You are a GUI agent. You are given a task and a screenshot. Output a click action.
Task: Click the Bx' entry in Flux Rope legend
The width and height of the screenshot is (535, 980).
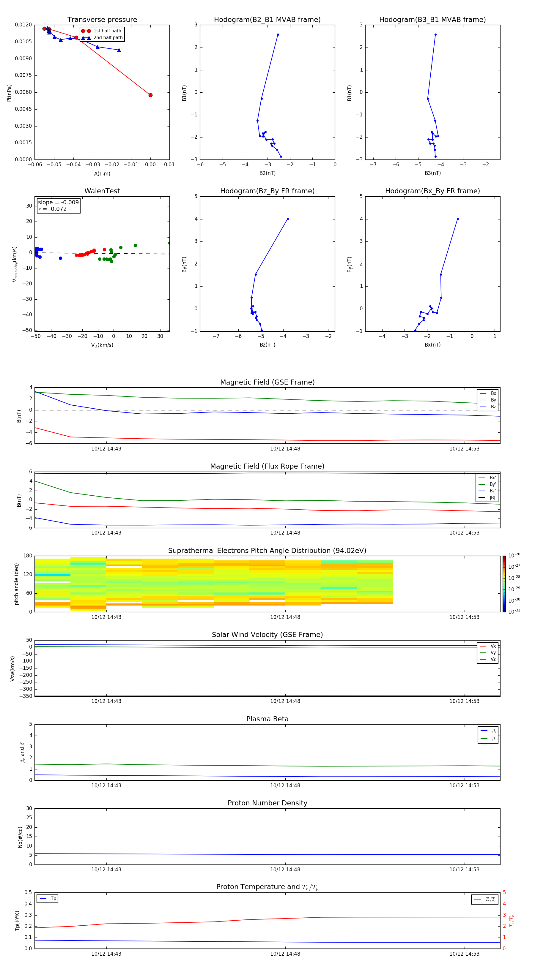pos(487,478)
